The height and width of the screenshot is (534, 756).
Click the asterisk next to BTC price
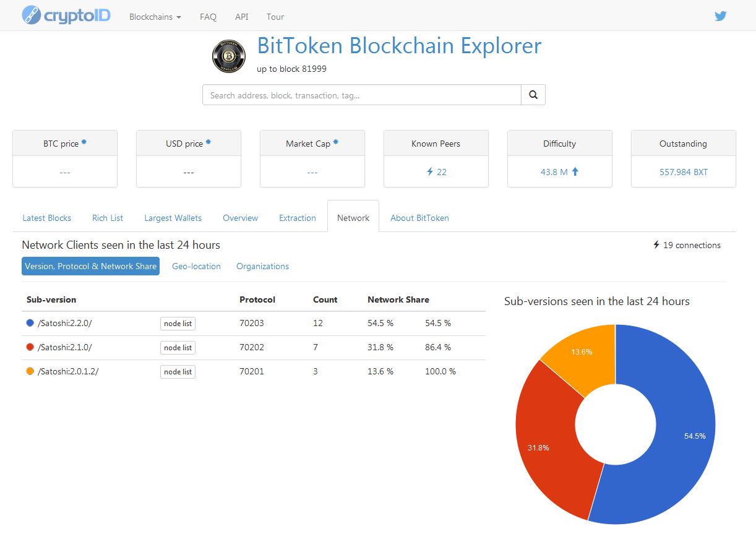pyautogui.click(x=84, y=142)
